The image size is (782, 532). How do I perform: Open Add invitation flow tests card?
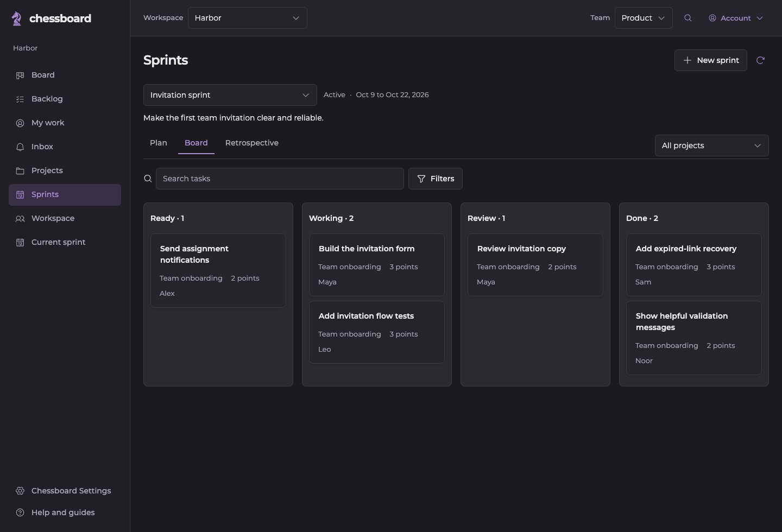point(377,332)
